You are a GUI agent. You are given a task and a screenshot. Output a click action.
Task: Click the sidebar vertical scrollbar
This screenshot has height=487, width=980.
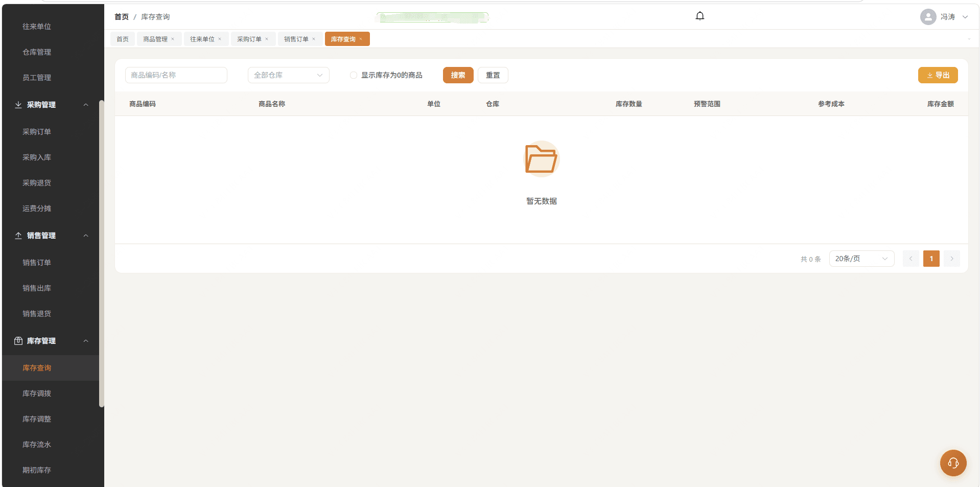101,253
